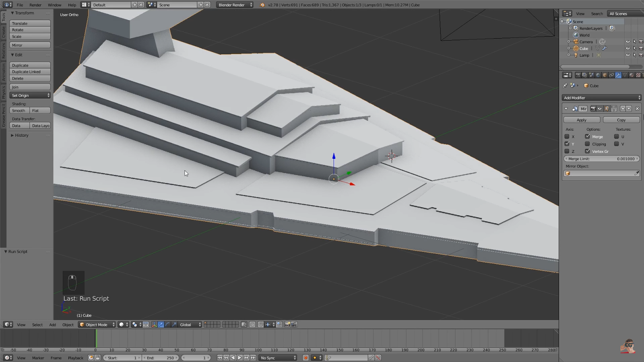Hide the Lamp in the outliner
644x362 pixels.
click(627, 55)
